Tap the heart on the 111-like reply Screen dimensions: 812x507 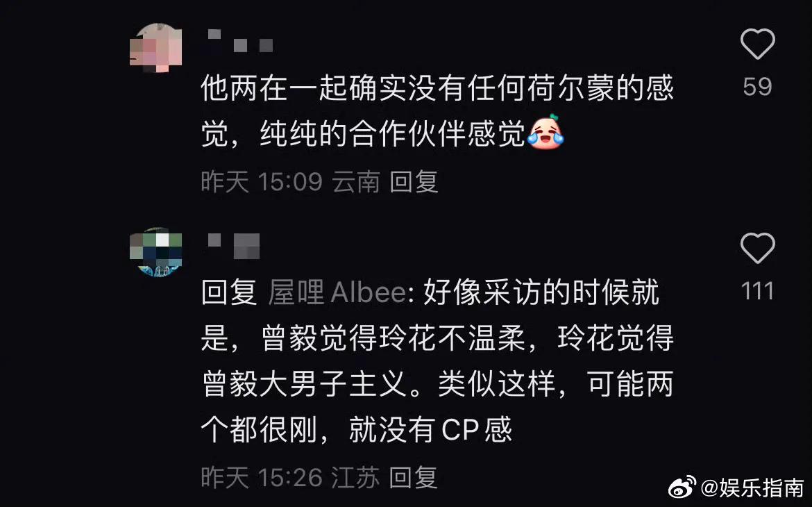tap(757, 248)
